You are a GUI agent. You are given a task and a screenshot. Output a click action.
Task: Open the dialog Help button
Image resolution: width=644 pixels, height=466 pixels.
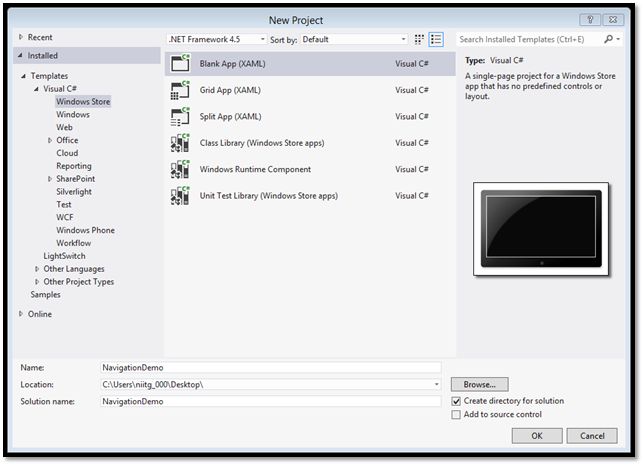(590, 19)
